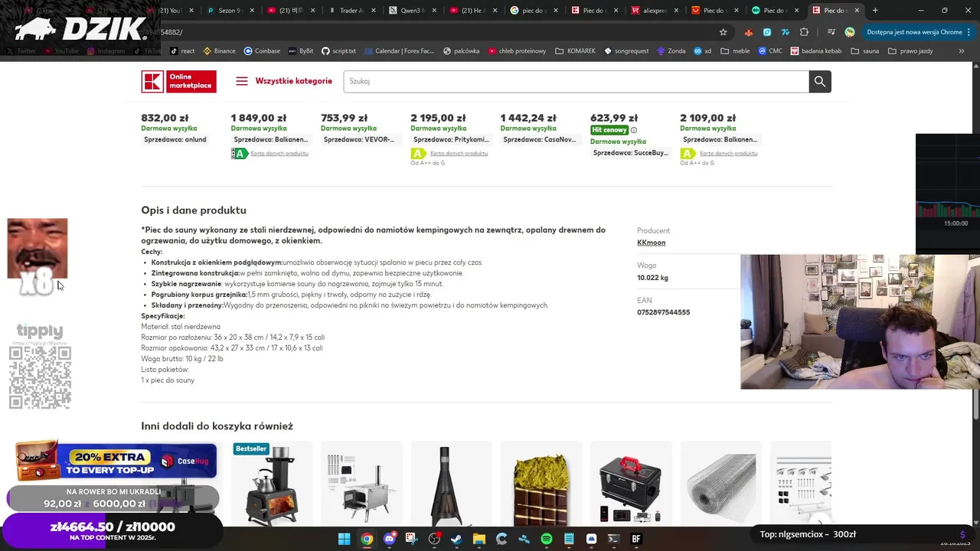980x551 pixels.
Task: Open Discord from the taskbar
Action: pyautogui.click(x=389, y=539)
